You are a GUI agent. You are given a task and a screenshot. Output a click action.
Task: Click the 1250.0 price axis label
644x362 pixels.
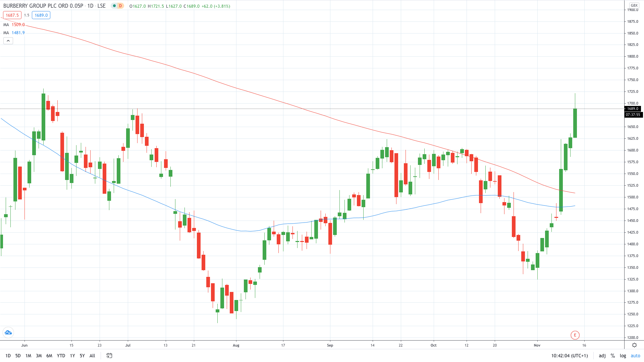[633, 314]
